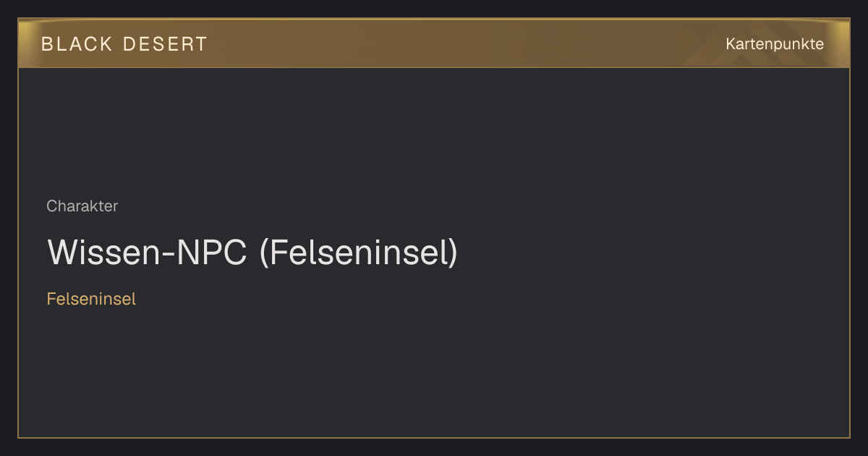Click the empty card area beside the heading
Viewport: 868px width, 456px height.
[x=651, y=253]
